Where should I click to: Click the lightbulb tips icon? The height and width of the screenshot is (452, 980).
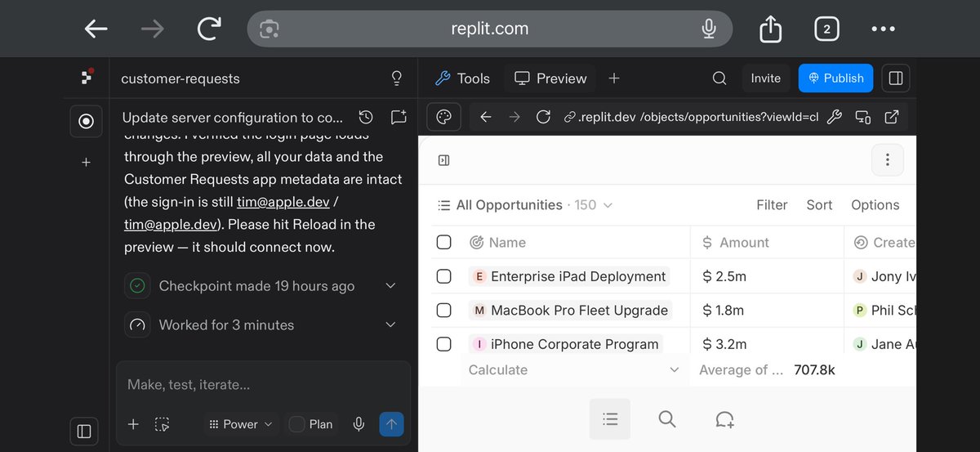point(397,78)
